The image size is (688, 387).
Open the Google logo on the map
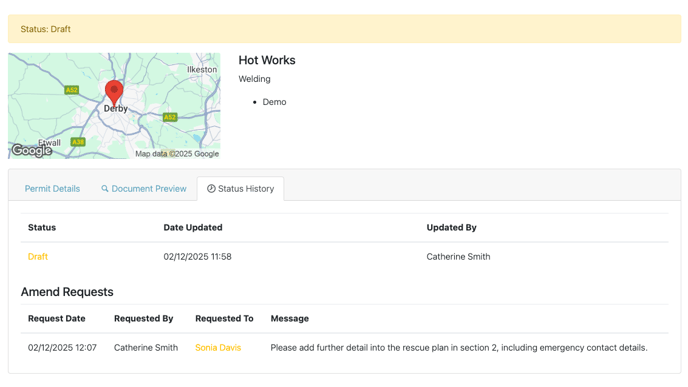pos(32,150)
